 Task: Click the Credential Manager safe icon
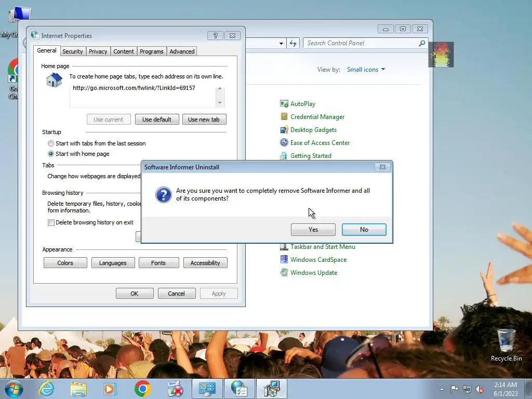pos(284,117)
